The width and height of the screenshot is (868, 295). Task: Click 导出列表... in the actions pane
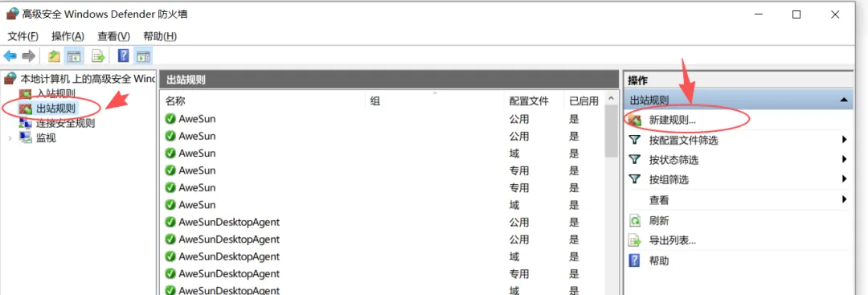point(672,241)
